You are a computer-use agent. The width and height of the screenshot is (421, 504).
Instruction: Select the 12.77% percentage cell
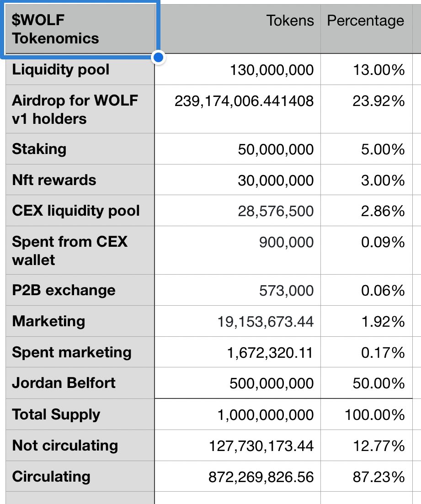(x=366, y=446)
